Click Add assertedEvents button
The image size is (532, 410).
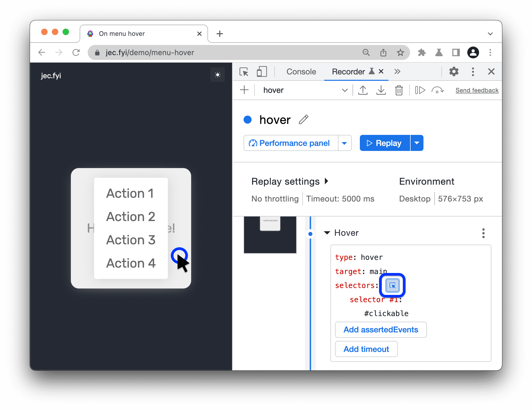tap(380, 329)
